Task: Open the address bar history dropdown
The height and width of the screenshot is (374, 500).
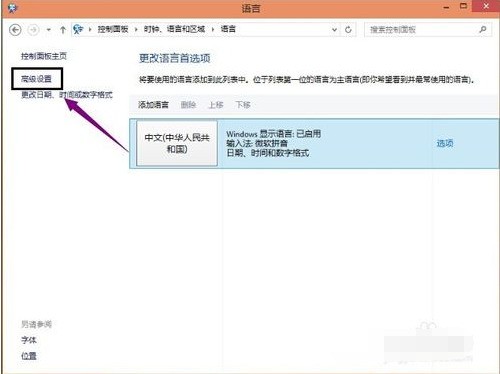Action: click(334, 30)
